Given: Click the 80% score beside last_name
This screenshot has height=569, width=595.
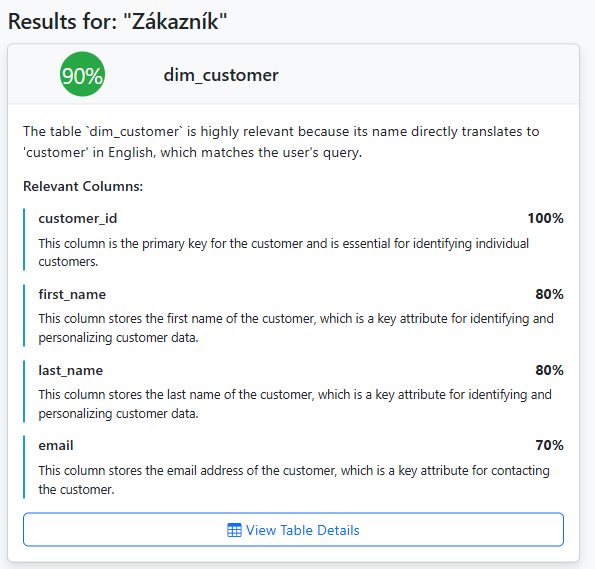Looking at the screenshot, I should coord(549,370).
